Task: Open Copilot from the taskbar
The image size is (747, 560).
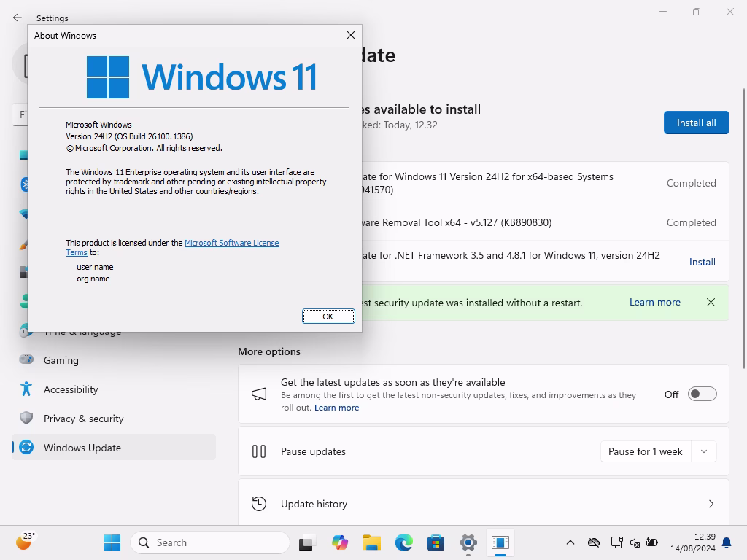Action: click(x=340, y=542)
